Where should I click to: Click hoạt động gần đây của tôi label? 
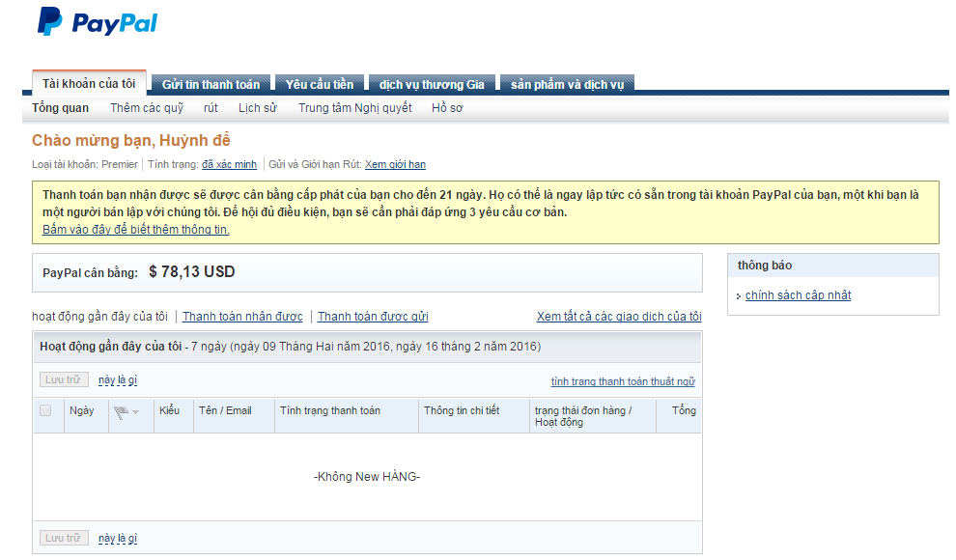[100, 317]
